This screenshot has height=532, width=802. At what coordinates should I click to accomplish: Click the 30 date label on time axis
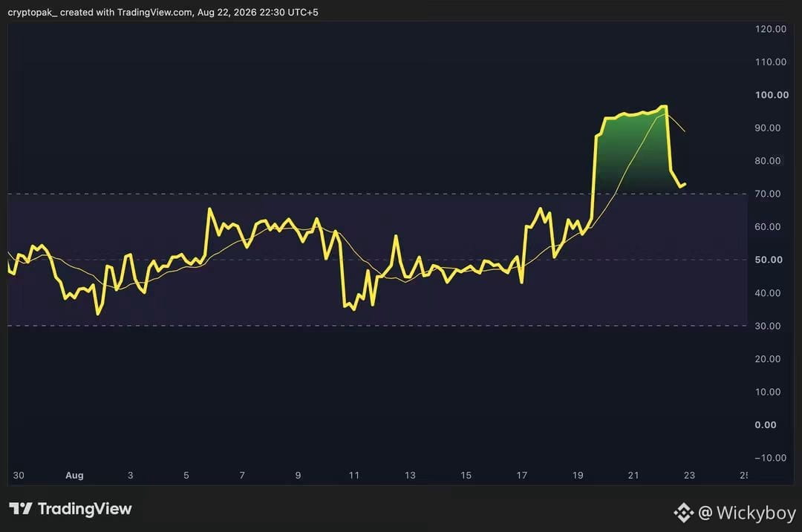pos(19,476)
